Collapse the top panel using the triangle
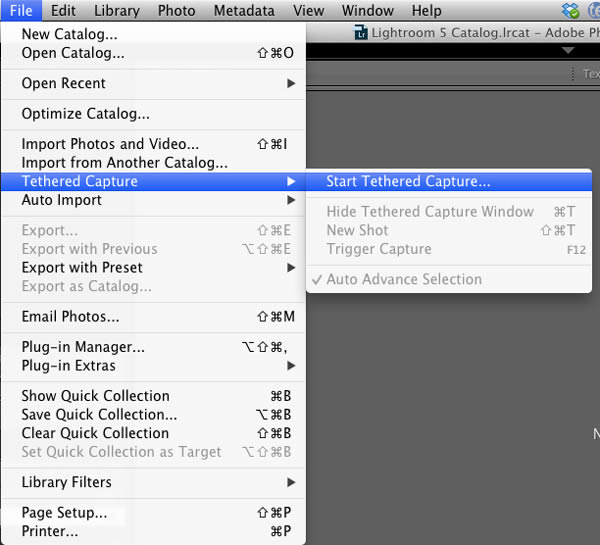The image size is (600, 545). (568, 50)
